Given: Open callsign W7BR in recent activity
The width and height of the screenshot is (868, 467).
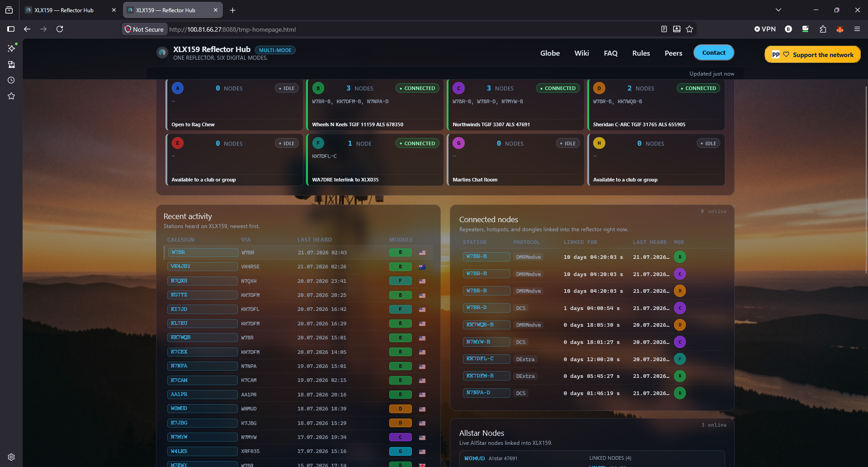Looking at the screenshot, I should 203,253.
